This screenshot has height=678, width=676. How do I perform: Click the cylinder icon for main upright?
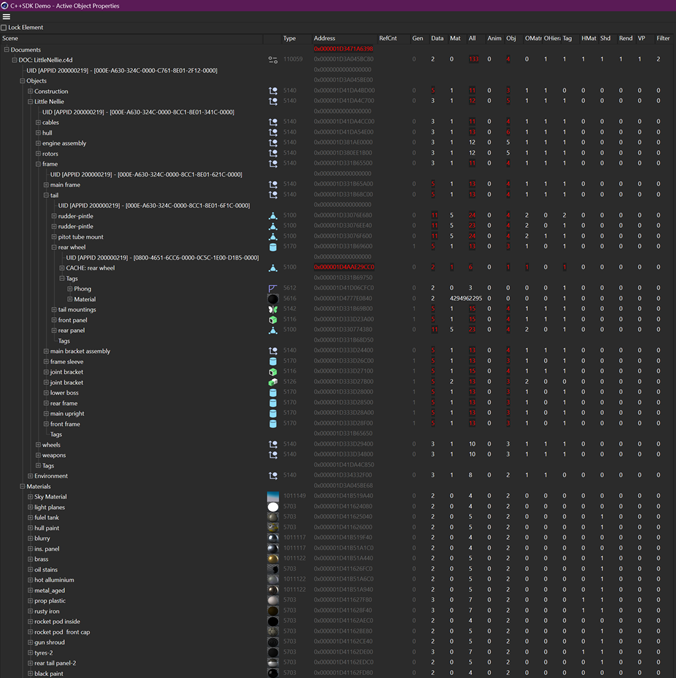pos(273,413)
